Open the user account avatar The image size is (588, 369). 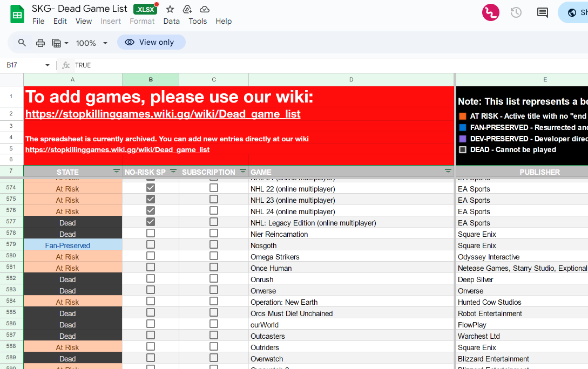490,12
